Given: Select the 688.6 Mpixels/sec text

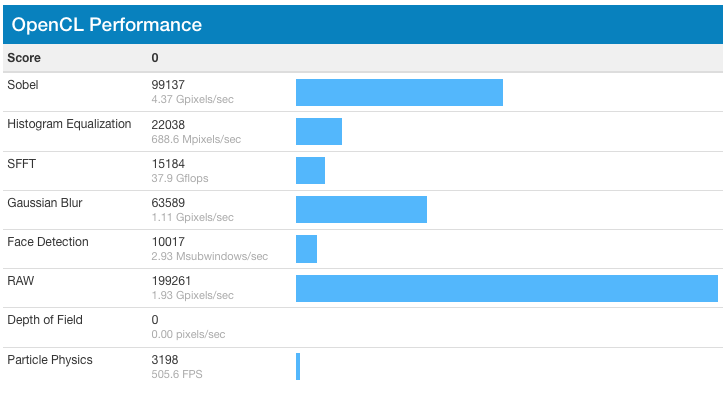Looking at the screenshot, I should pos(196,139).
